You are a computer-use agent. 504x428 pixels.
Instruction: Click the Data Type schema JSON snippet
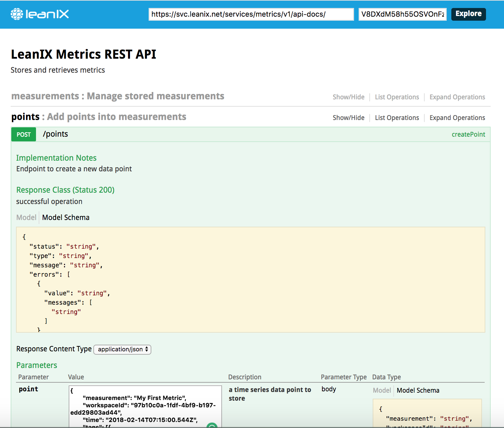[x=427, y=413]
